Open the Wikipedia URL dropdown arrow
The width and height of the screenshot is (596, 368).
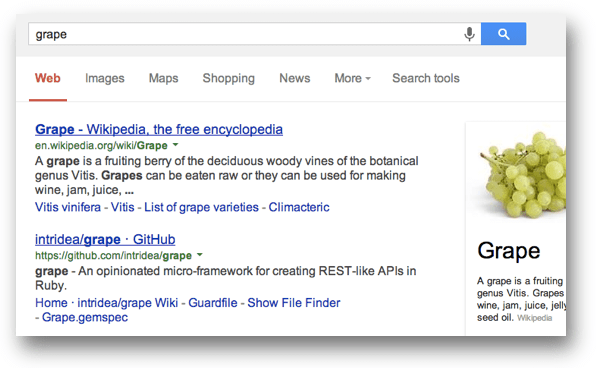[x=175, y=145]
